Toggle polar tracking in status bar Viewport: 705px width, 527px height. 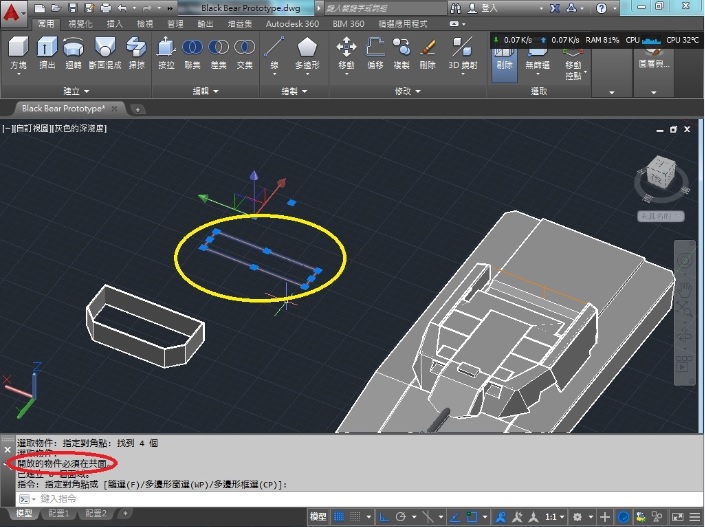[x=401, y=517]
